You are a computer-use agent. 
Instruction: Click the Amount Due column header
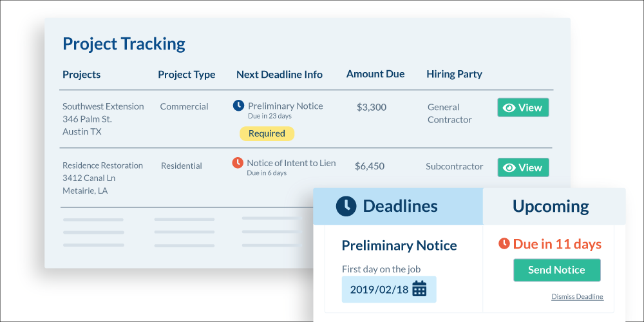[x=375, y=73]
